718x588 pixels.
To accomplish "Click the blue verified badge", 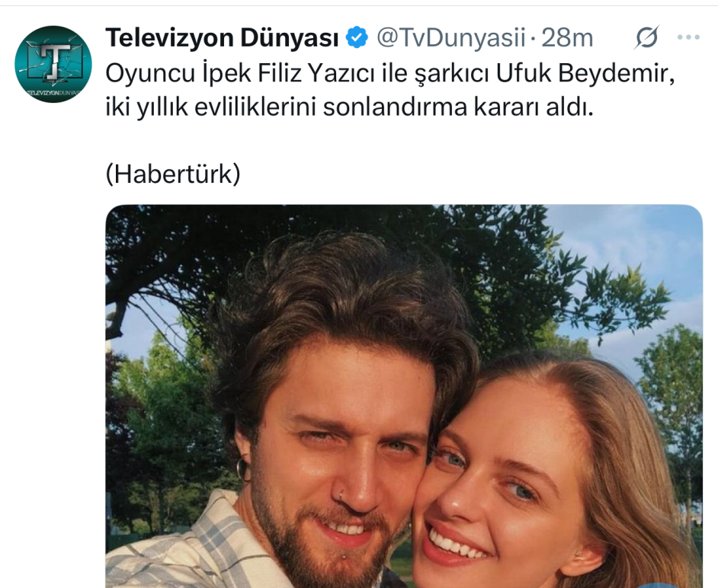I will click(357, 37).
